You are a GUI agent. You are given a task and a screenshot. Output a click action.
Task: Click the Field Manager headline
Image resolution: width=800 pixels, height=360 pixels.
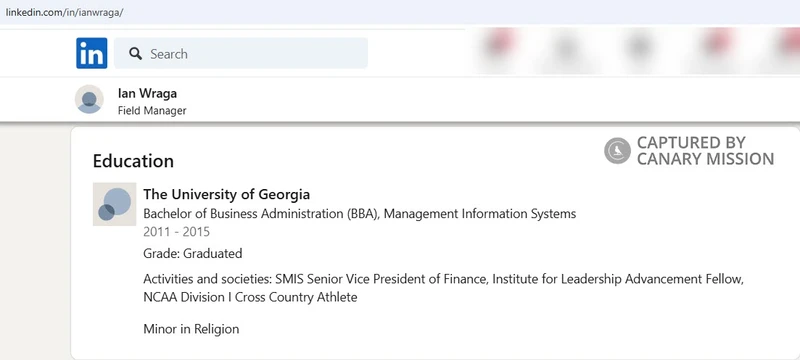(152, 111)
